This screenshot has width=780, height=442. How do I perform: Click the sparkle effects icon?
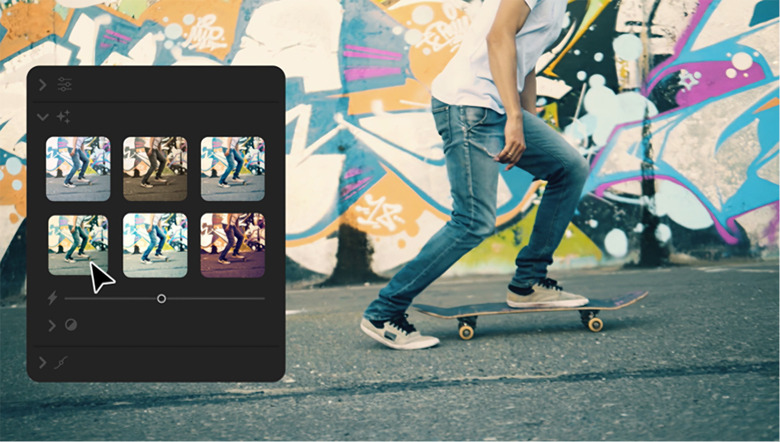coord(63,117)
